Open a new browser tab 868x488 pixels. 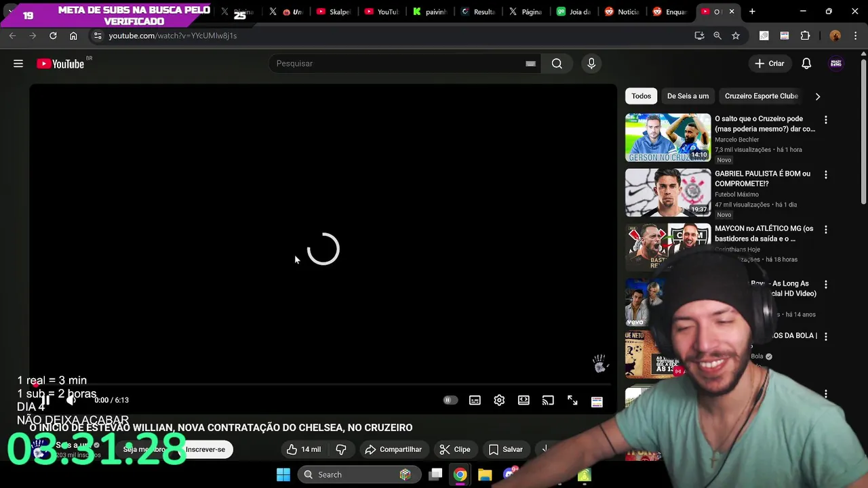[x=752, y=12]
